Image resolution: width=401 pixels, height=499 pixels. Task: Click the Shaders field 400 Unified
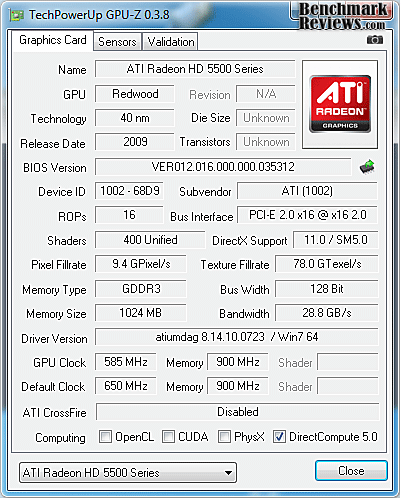150,240
